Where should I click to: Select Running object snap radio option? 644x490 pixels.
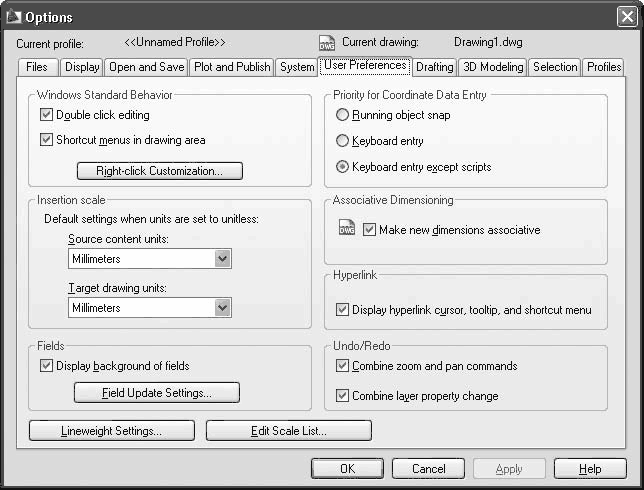tap(343, 115)
